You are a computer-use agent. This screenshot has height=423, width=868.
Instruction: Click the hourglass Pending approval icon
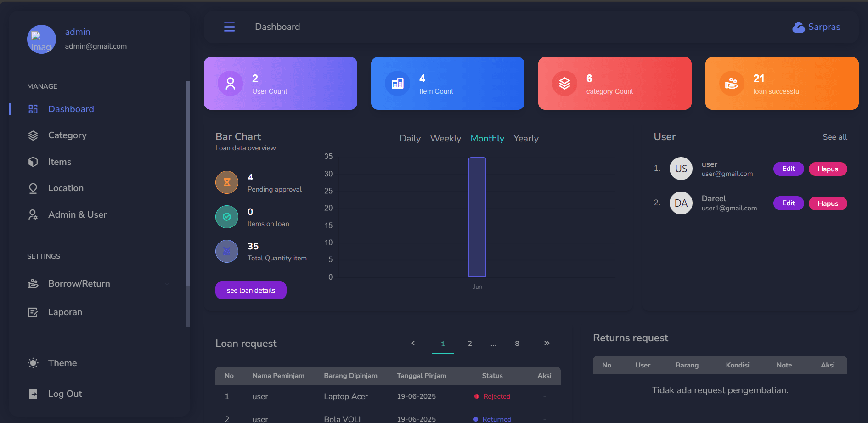pos(227,182)
